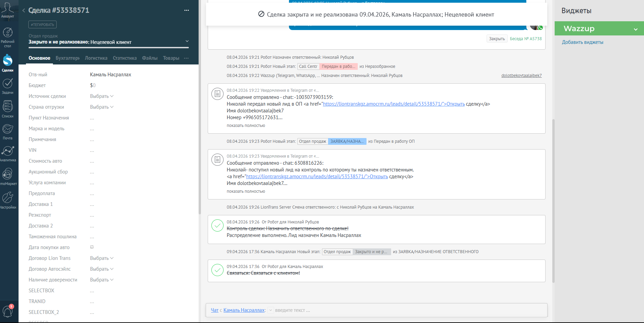The image size is (644, 323).
Task: Open Источник сделки Выбрать dropdown
Action: pos(101,96)
